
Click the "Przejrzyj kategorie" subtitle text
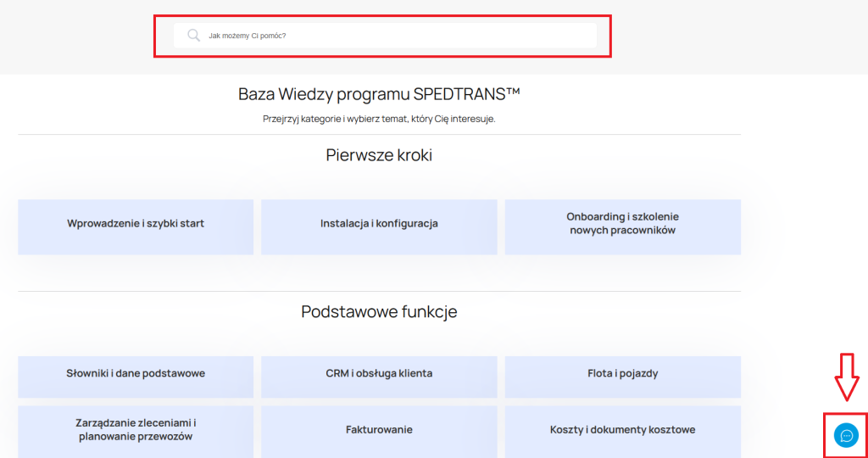[379, 119]
